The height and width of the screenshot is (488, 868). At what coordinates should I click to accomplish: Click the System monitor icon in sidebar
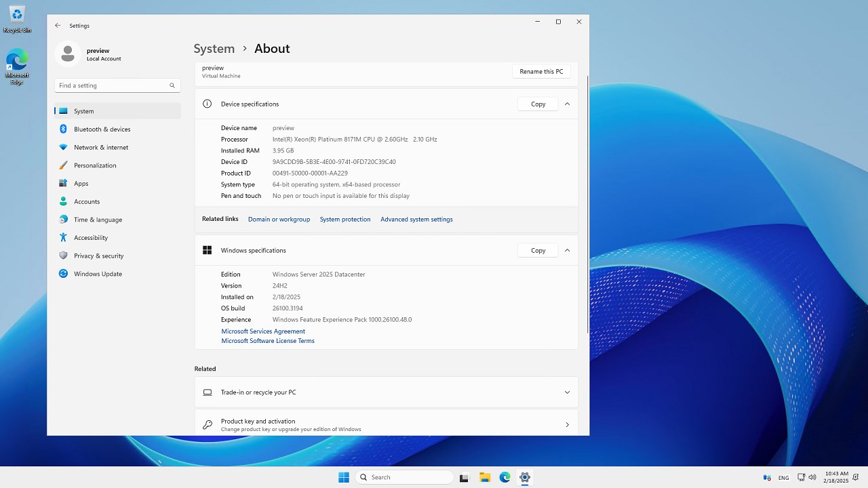(x=63, y=111)
